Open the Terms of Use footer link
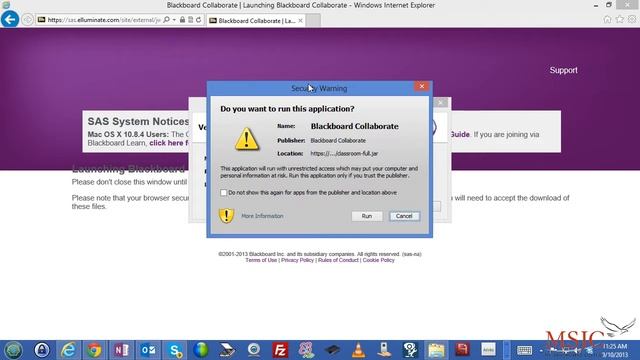This screenshot has height=360, width=640. click(261, 260)
